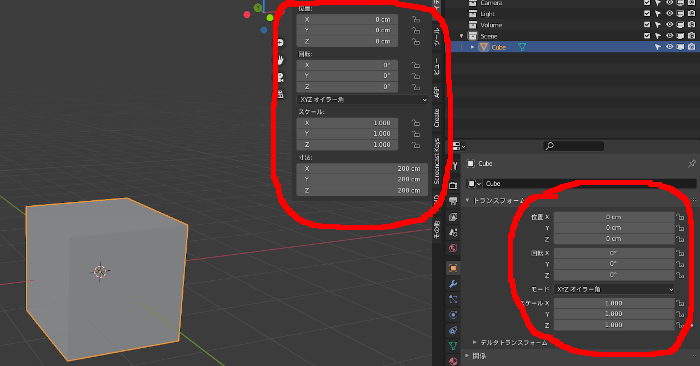Uncheck the Light collection checkbox
This screenshot has width=700, height=366.
pos(647,14)
